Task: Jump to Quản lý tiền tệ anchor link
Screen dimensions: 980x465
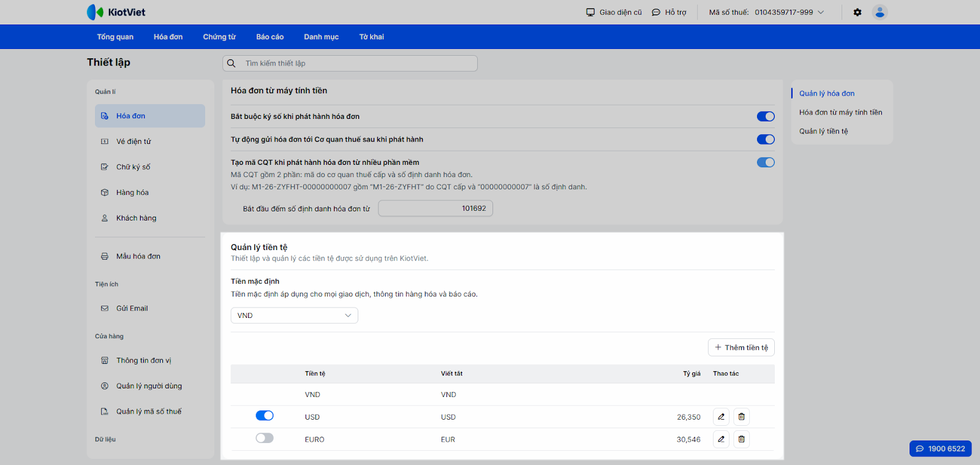Action: (x=824, y=132)
